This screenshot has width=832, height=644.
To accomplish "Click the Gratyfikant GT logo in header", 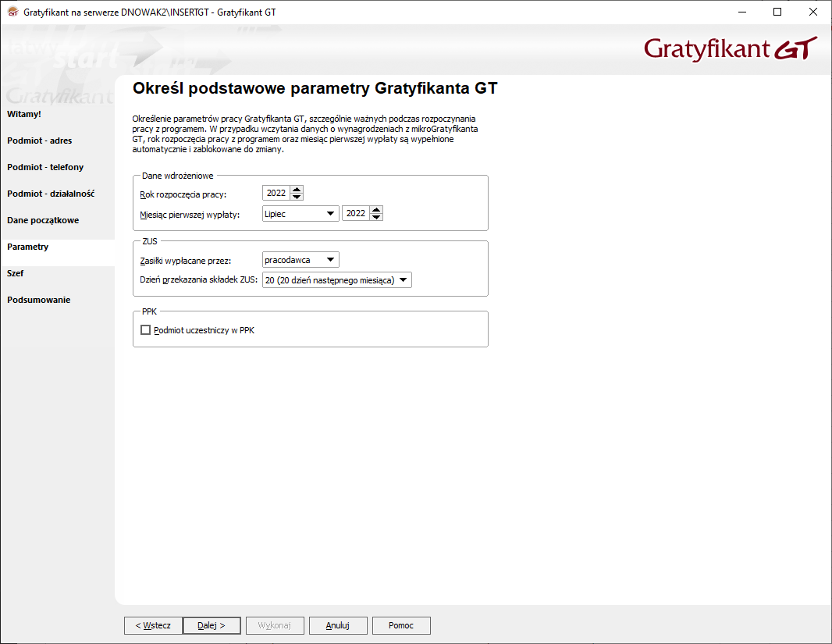I will pos(730,49).
